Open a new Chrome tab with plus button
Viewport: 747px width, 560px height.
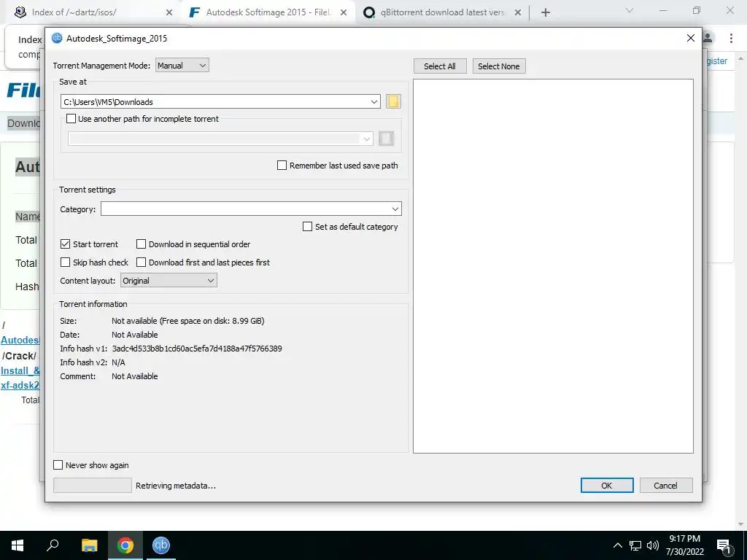pyautogui.click(x=546, y=12)
